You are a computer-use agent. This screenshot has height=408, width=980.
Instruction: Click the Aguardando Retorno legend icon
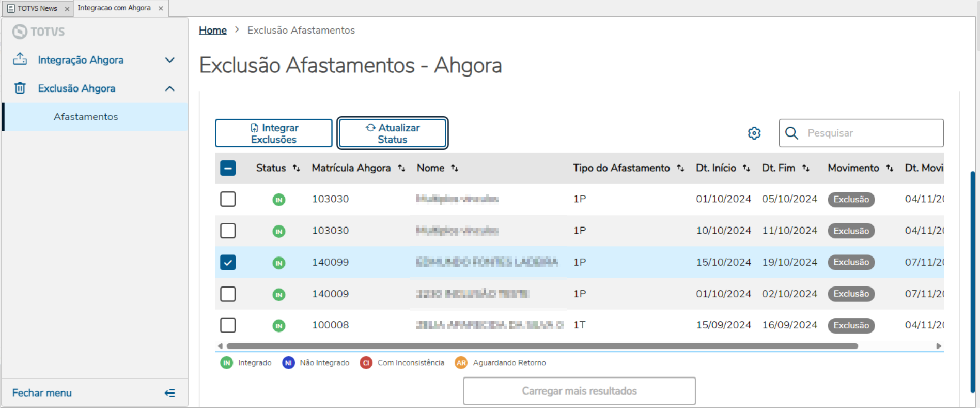[461, 363]
